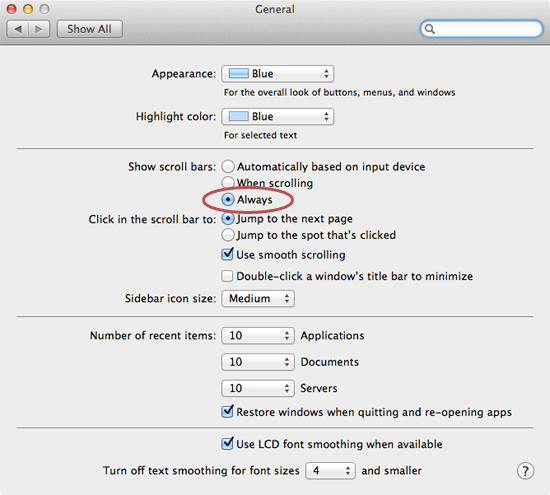Click the yellow minimize window button
The image size is (550, 495).
(x=28, y=9)
